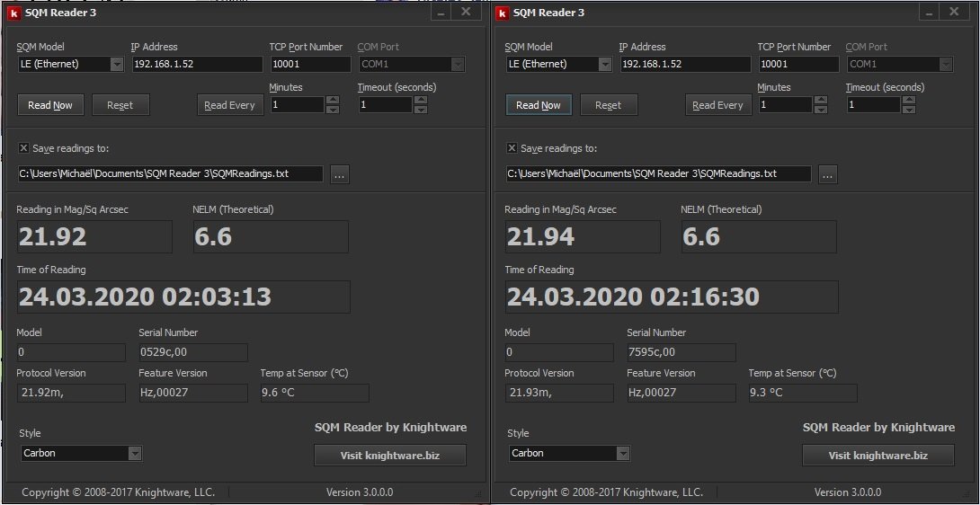
Task: Click Reset in right window
Action: pyautogui.click(x=608, y=105)
